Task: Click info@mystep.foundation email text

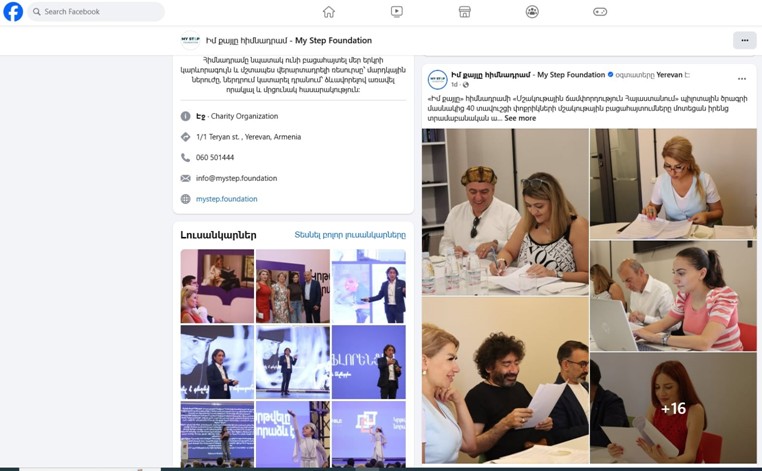Action: point(236,178)
